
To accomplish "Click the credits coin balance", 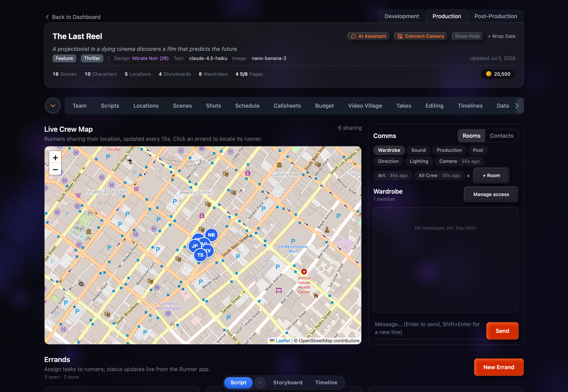I will pyautogui.click(x=498, y=74).
